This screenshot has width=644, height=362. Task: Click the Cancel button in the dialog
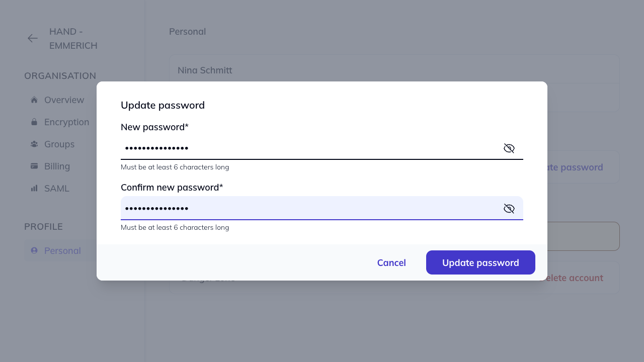(391, 262)
